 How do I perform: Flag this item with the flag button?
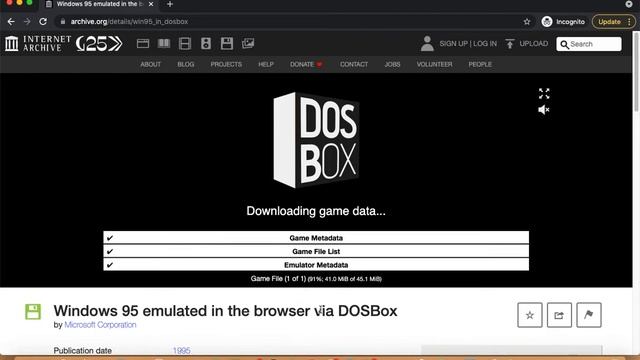point(589,315)
